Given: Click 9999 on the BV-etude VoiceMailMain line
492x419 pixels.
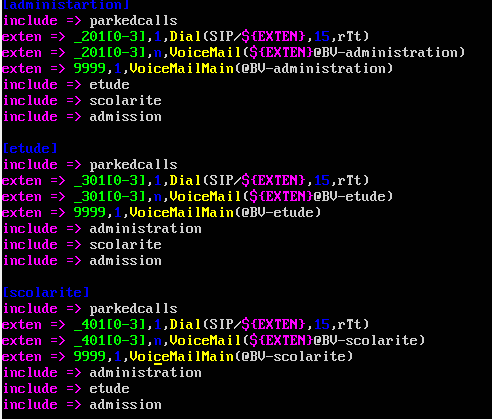Looking at the screenshot, I should (x=90, y=212).
